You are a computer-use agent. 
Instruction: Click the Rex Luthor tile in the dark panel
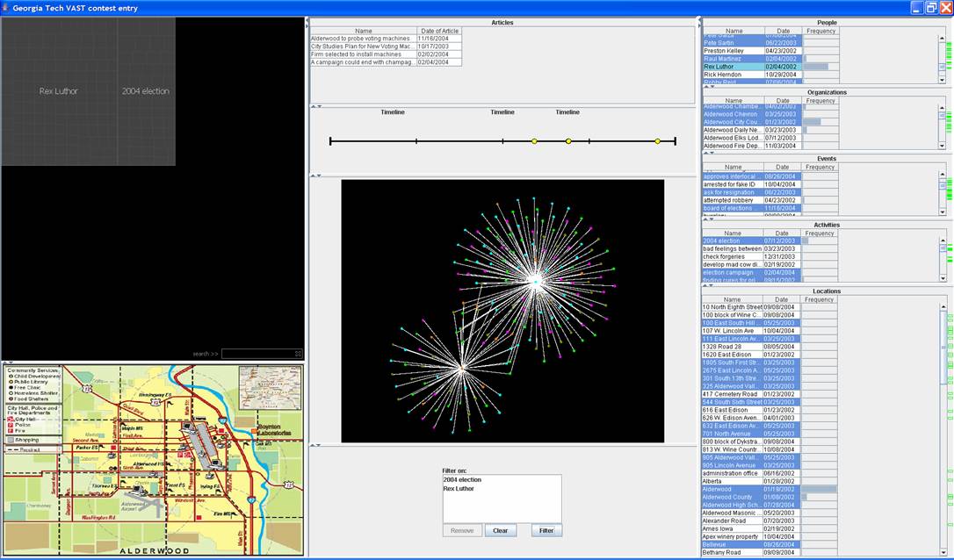(59, 91)
